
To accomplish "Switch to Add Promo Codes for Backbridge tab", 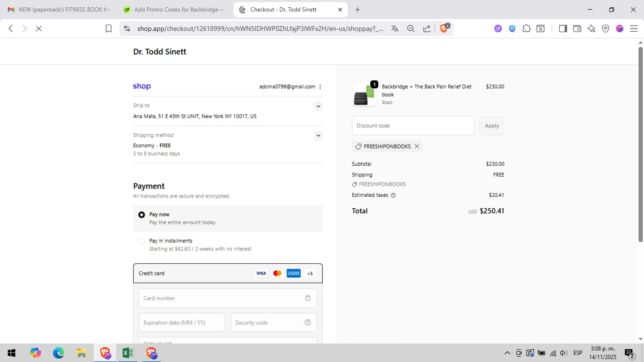I will click(174, 9).
